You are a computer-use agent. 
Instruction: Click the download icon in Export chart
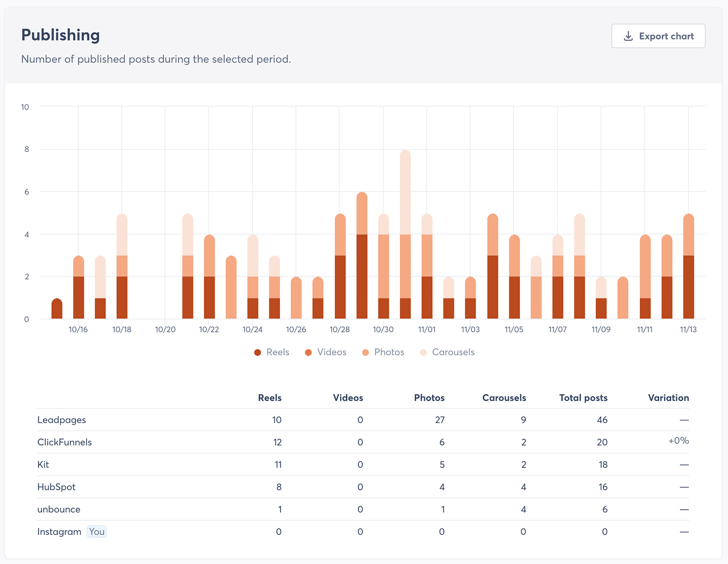[x=628, y=36]
